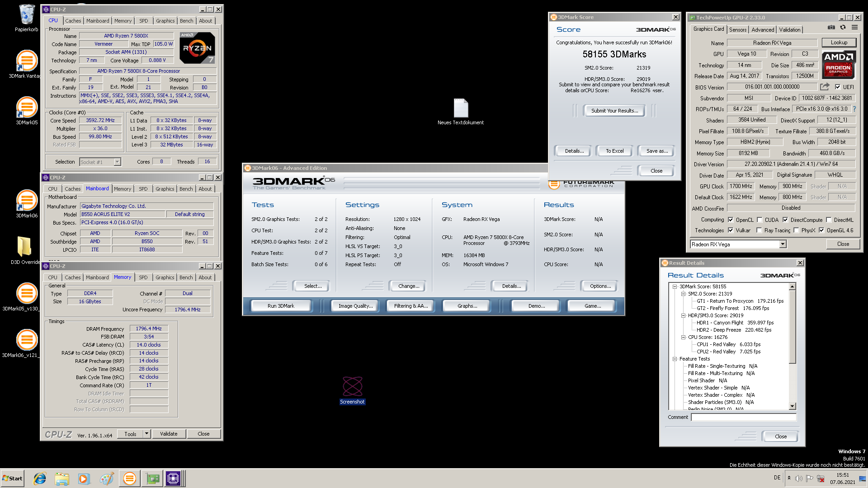The image size is (868, 488).
Task: Open the 3DMark Vantage desktop shortcut
Action: pyautogui.click(x=27, y=61)
